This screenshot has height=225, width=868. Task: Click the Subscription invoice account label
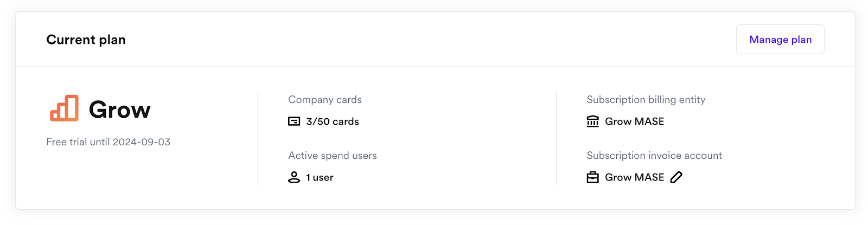(x=654, y=156)
